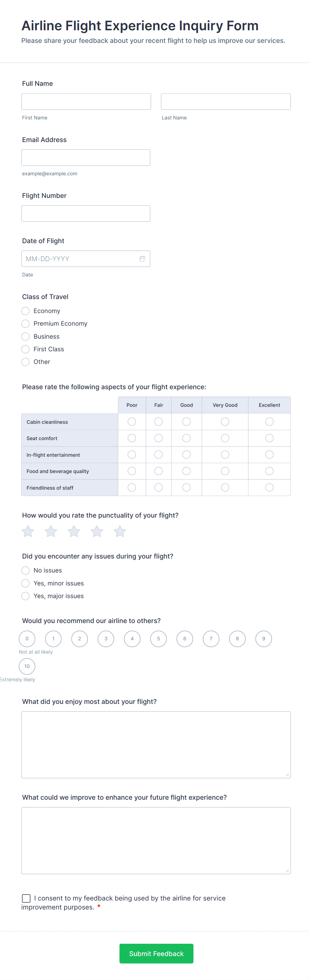Rate Friendliness of staff as Very Good
This screenshot has height=980, width=309.
tap(225, 487)
